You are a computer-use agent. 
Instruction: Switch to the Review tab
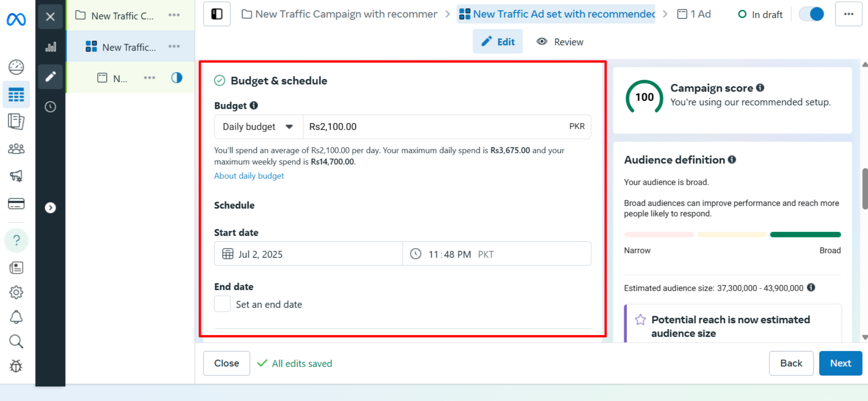[560, 42]
